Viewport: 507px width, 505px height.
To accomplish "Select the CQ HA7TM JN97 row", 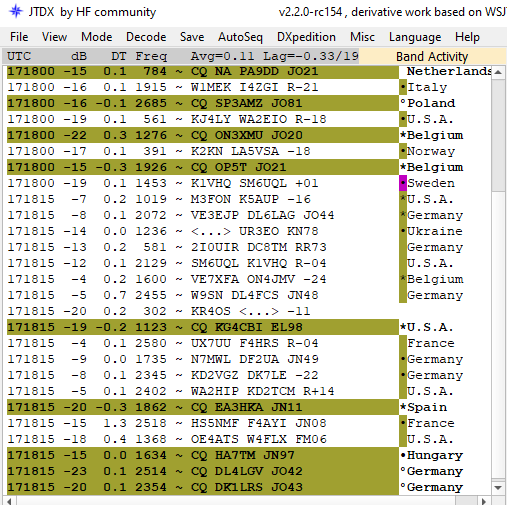I will point(203,455).
